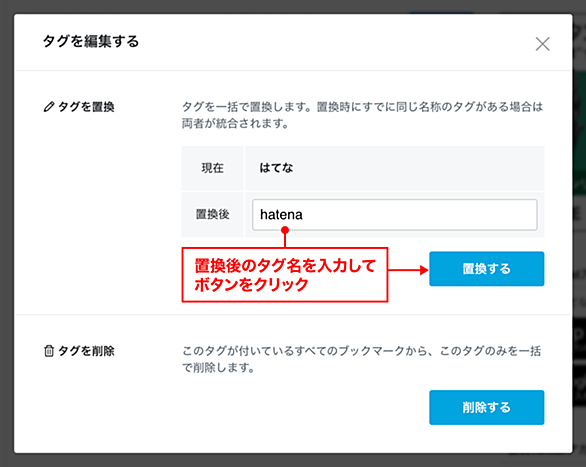Viewport: 586px width, 467px height.
Task: Click the blue 置換する button
Action: click(487, 269)
